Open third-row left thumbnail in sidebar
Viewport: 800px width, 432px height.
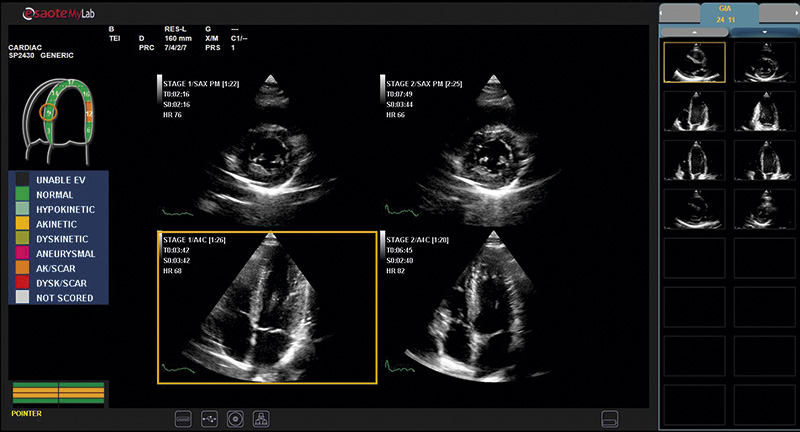(694, 160)
